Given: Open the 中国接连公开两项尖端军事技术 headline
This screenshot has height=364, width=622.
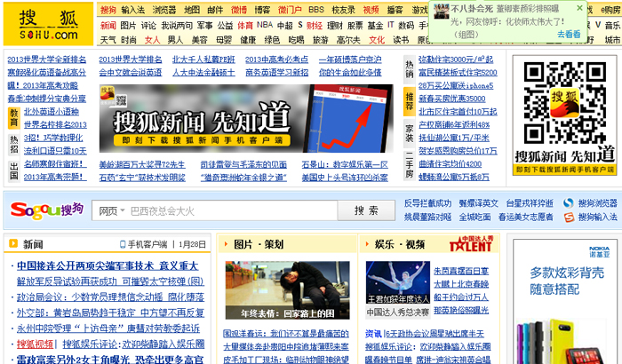Looking at the screenshot, I should click(x=108, y=266).
